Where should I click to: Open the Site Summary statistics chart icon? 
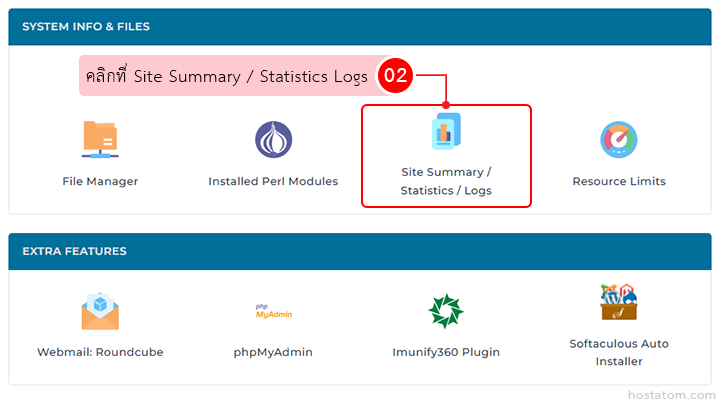(x=446, y=132)
